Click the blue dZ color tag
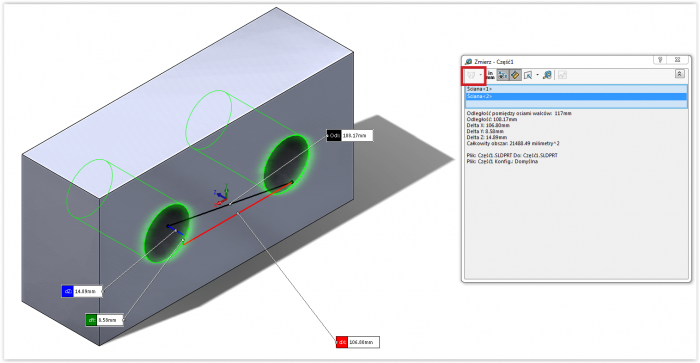The image size is (700, 363). [x=68, y=292]
